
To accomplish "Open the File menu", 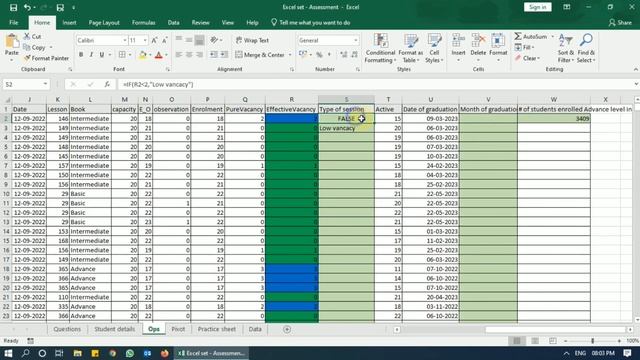I will (x=13, y=22).
